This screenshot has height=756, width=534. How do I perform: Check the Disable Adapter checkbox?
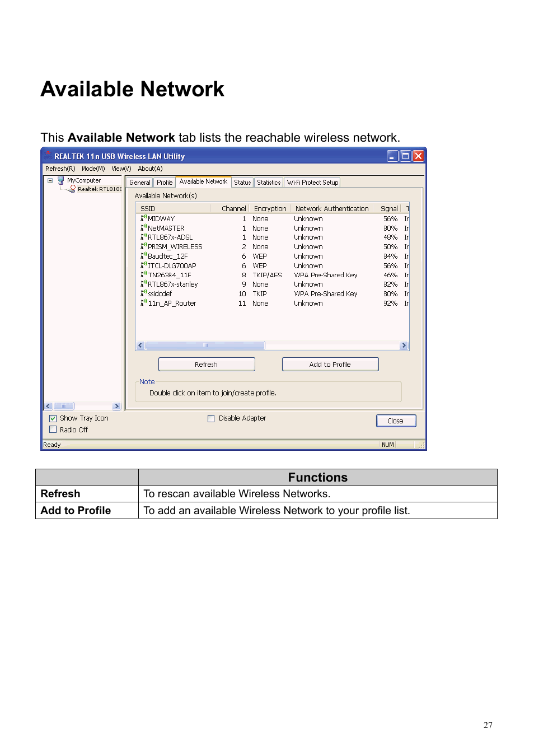click(211, 418)
